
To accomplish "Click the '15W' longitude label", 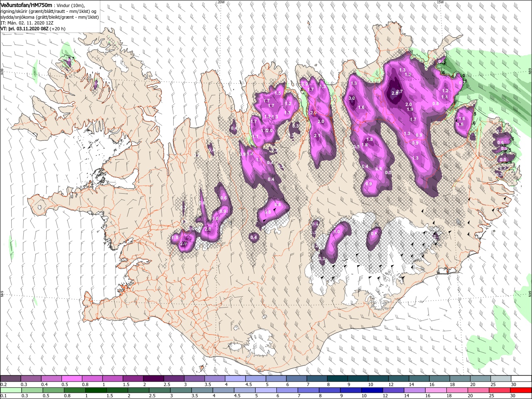I will pos(440,2).
